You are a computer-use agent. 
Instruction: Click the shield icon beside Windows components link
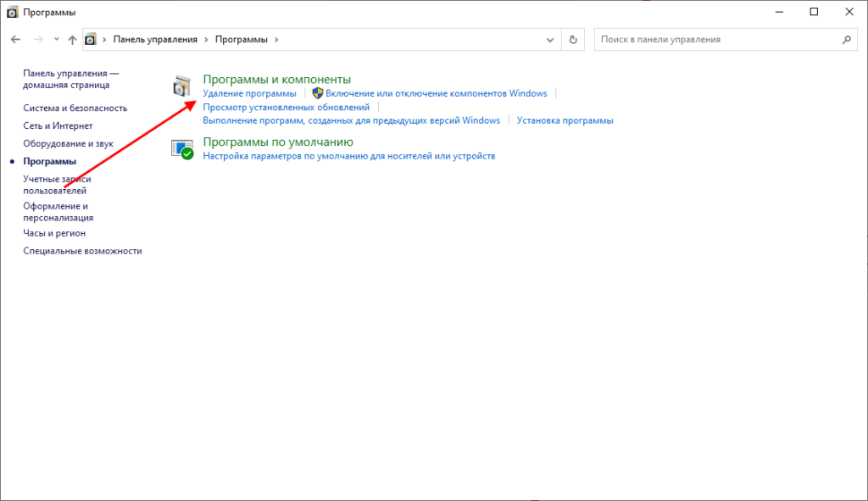click(x=318, y=93)
